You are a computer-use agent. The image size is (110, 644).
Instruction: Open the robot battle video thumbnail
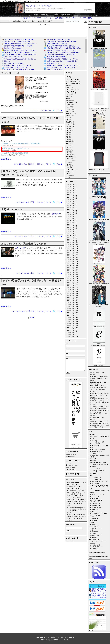(x=8, y=130)
